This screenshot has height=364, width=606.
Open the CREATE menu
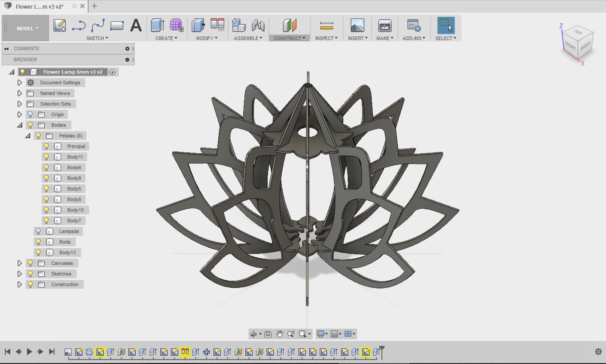pos(166,38)
